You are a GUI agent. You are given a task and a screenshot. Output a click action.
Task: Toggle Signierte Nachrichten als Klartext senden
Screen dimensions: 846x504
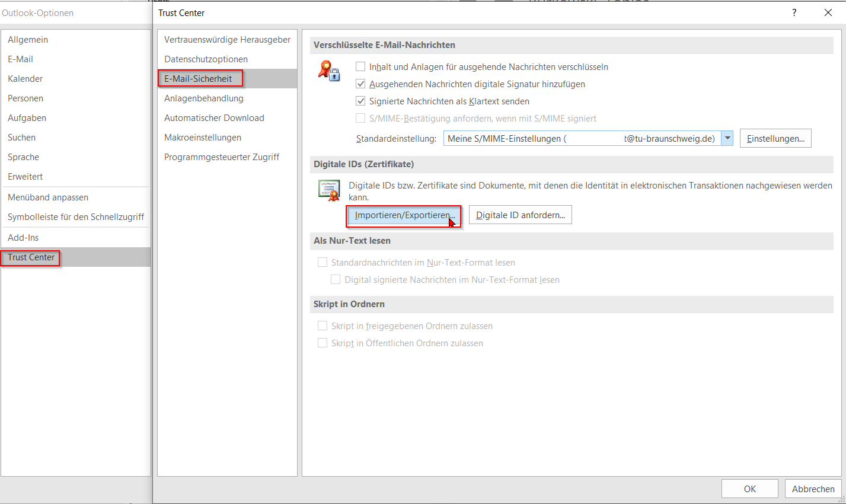(360, 101)
